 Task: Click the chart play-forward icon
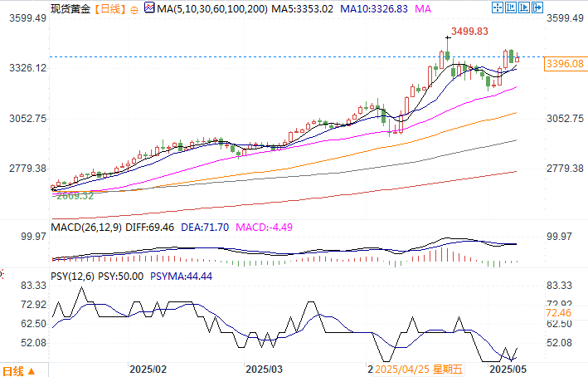[x=524, y=7]
